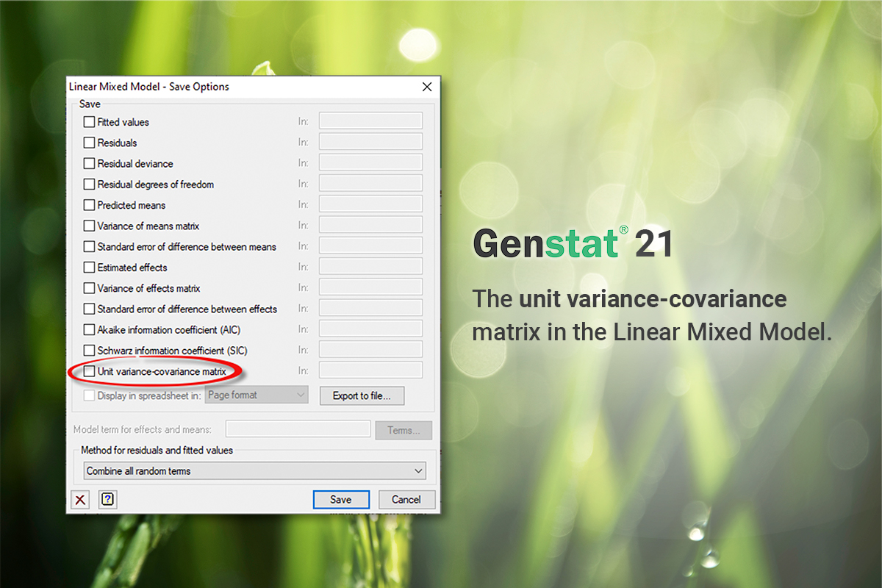This screenshot has width=882, height=588.
Task: Tick Unit variance-covariance matrix checkbox
Action: (89, 372)
